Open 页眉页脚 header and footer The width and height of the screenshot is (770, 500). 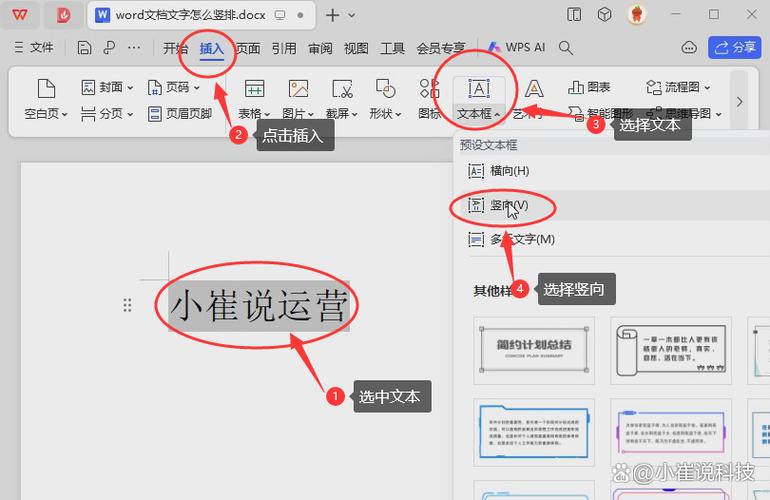point(180,114)
